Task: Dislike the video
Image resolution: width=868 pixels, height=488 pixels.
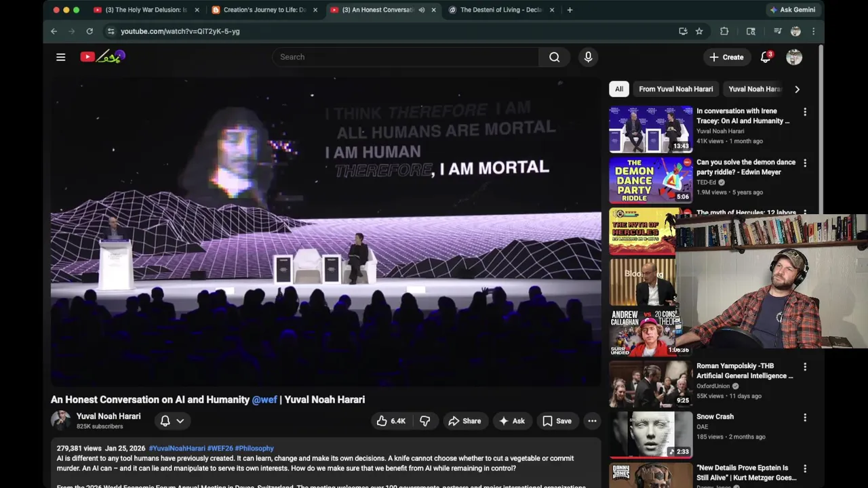Action: pos(425,421)
